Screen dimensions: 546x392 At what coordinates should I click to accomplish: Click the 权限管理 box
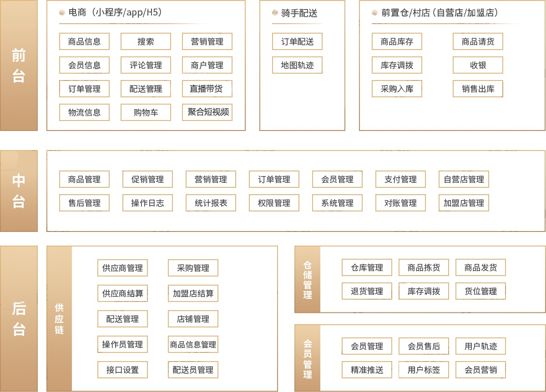click(x=274, y=203)
